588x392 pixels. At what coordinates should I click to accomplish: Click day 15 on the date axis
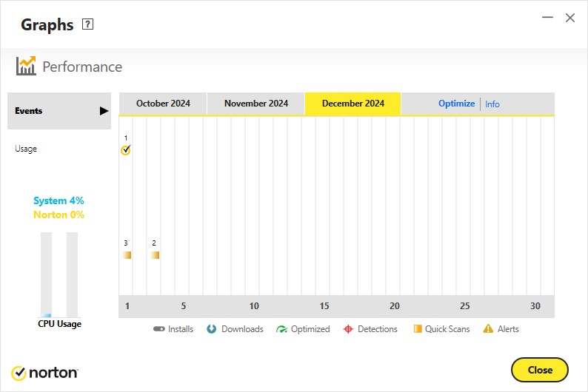click(x=324, y=306)
